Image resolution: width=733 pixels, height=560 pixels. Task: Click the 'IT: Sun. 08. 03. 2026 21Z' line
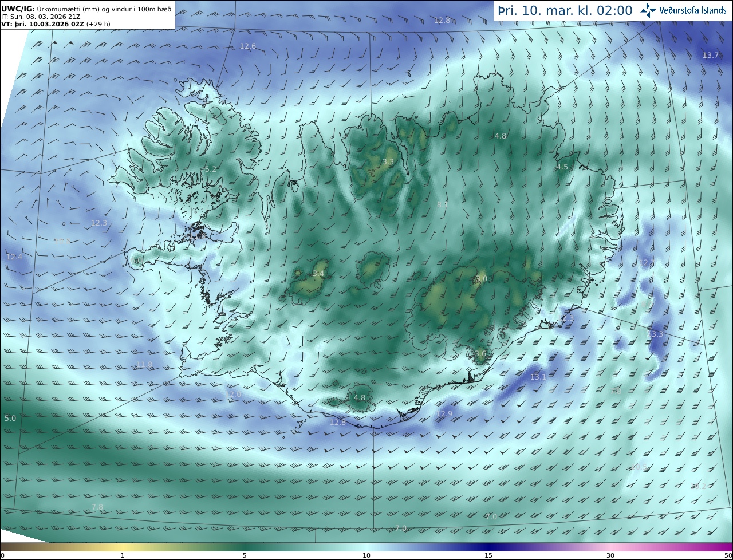pyautogui.click(x=40, y=17)
